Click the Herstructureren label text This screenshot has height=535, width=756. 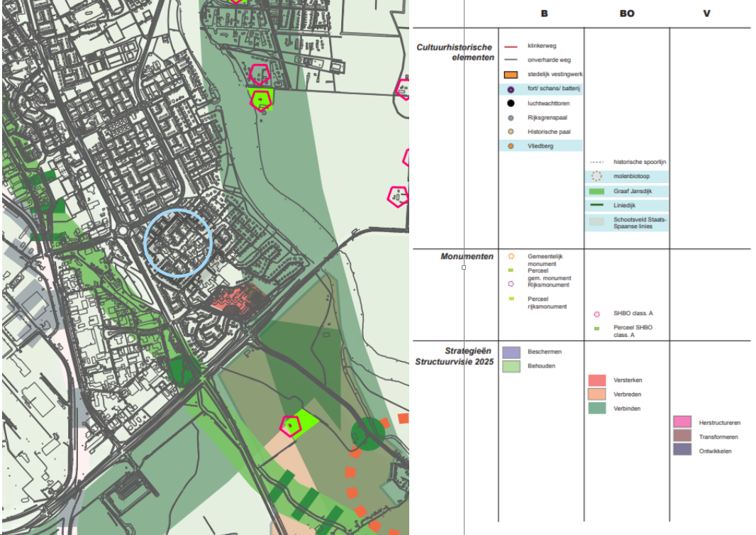pos(720,423)
